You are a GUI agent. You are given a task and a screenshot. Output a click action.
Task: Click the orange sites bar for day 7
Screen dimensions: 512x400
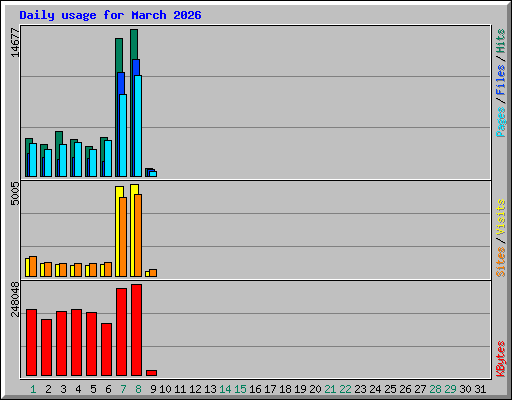pyautogui.click(x=123, y=237)
